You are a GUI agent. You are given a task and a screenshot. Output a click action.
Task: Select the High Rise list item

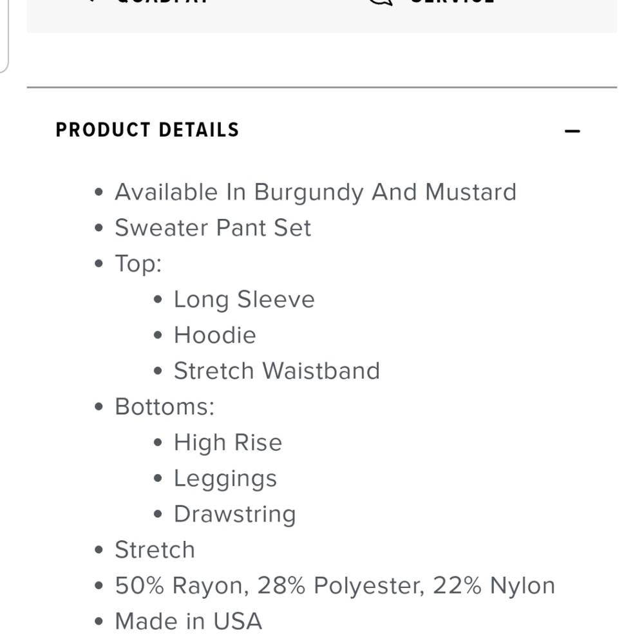click(x=227, y=442)
